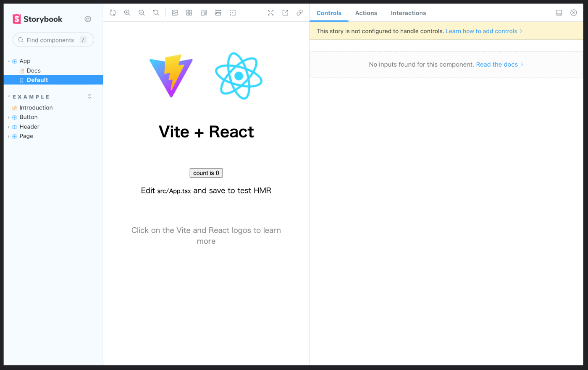Viewport: 588px width, 370px height.
Task: Change addon panel orientation icon
Action: [559, 13]
